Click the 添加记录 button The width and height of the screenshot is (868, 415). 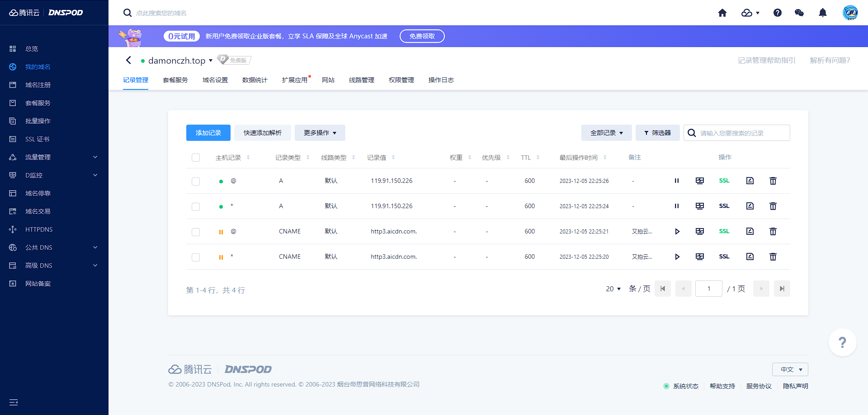point(208,133)
